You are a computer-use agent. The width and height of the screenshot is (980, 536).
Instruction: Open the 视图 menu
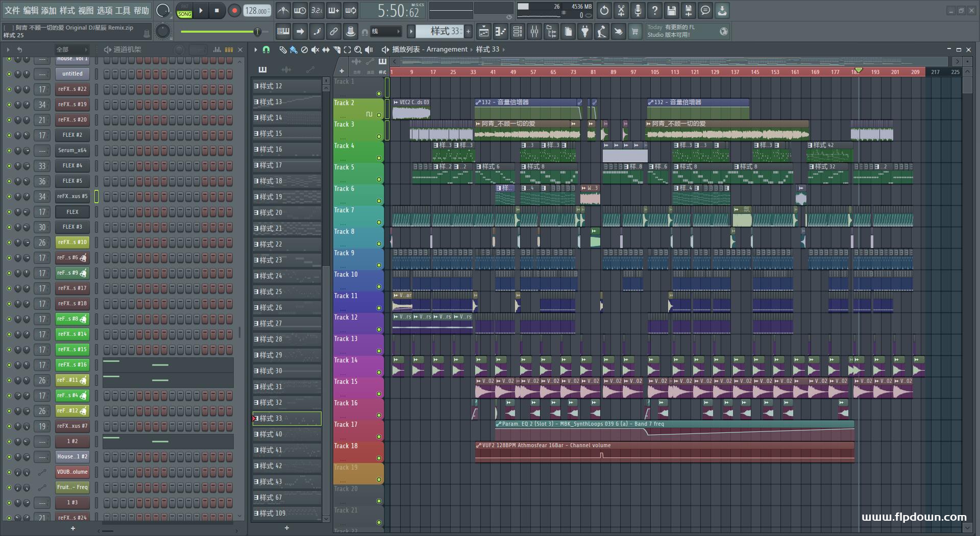[86, 10]
